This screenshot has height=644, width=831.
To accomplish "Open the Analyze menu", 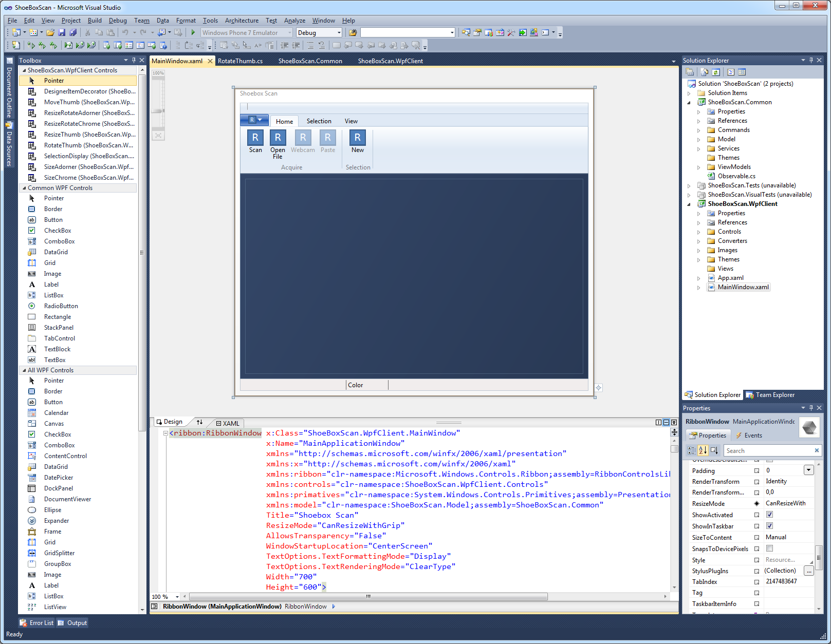I will pyautogui.click(x=294, y=21).
